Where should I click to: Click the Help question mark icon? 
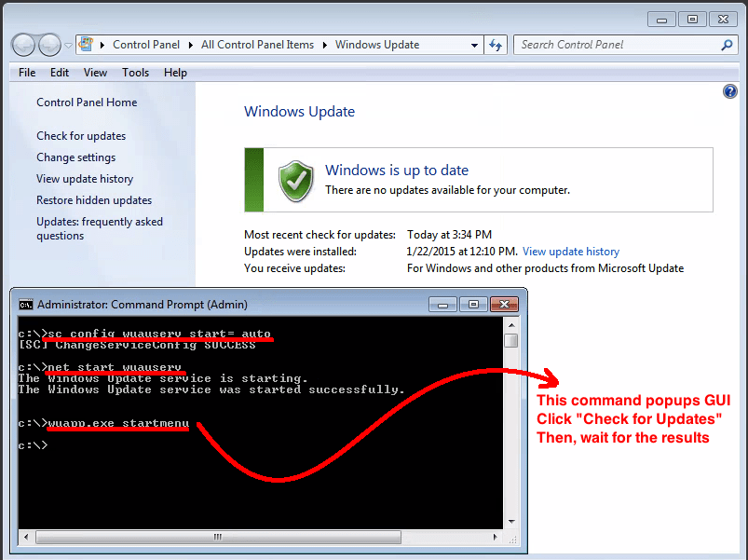point(730,90)
